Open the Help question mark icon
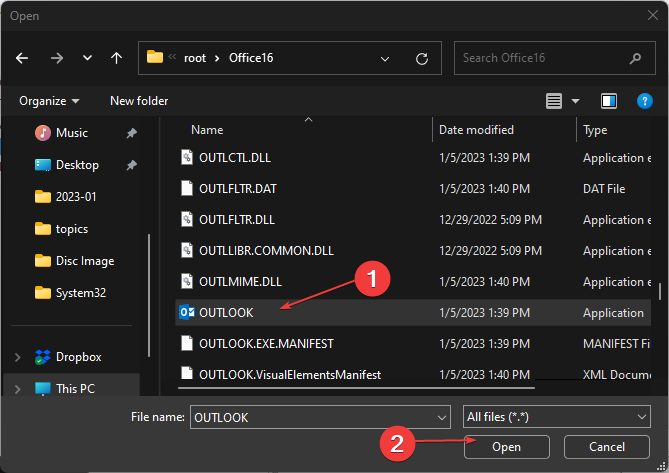Viewport: 669px width, 473px height. coord(645,101)
